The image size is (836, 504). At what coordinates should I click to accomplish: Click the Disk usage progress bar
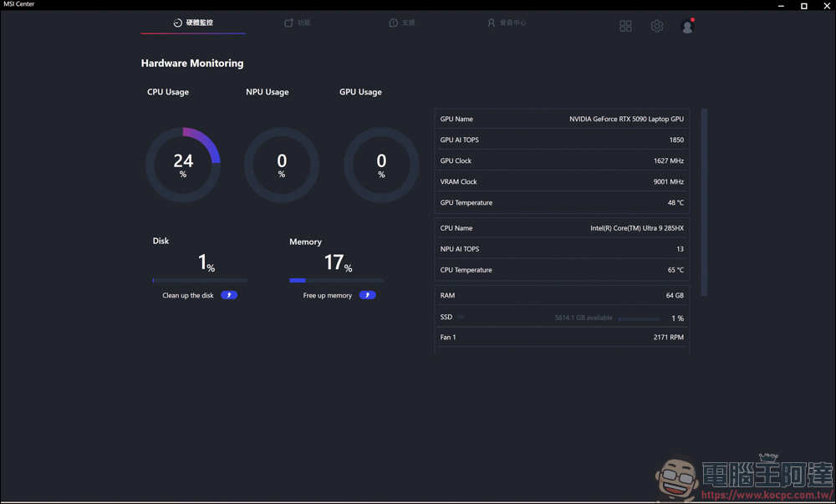tap(200, 280)
